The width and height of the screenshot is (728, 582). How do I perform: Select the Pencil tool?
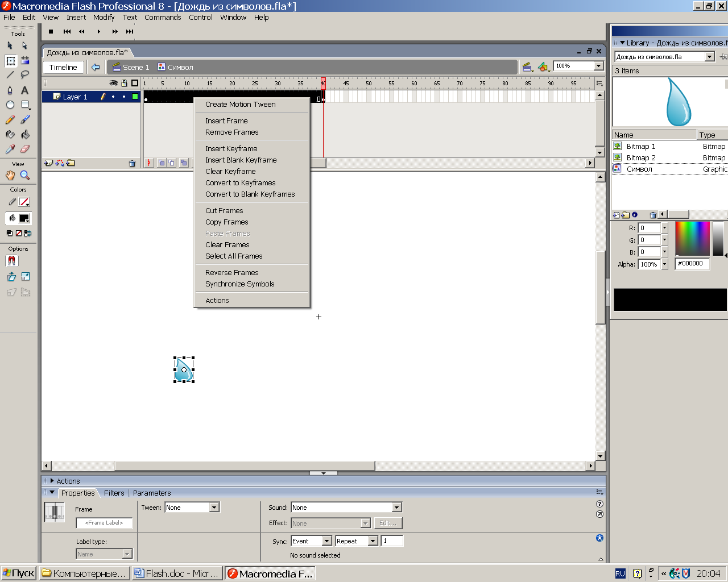click(x=10, y=119)
